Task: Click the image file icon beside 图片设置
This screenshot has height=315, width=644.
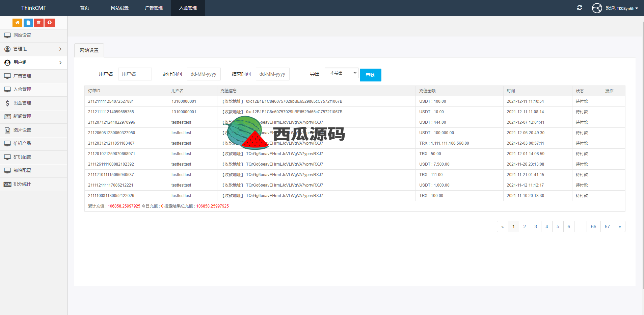Action: click(x=7, y=130)
